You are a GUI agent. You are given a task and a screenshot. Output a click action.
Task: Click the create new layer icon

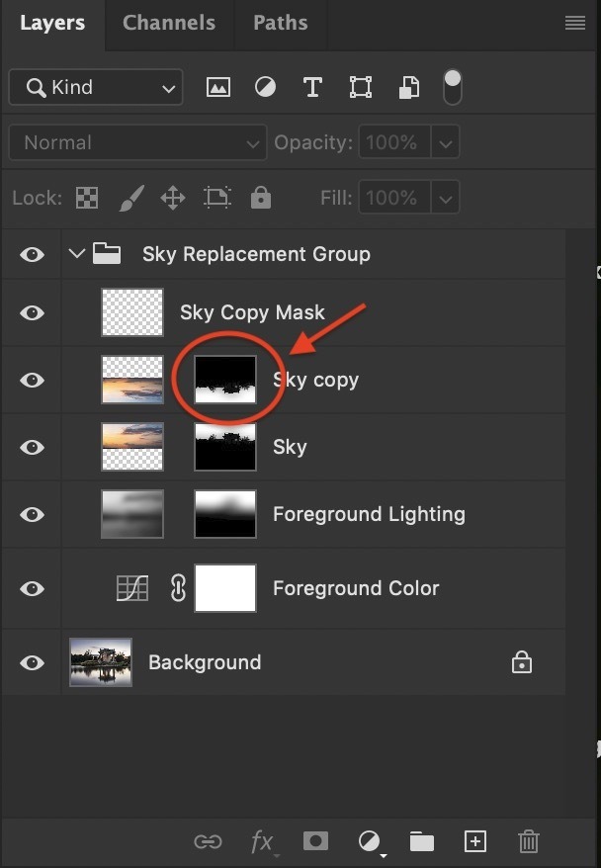pyautogui.click(x=475, y=841)
